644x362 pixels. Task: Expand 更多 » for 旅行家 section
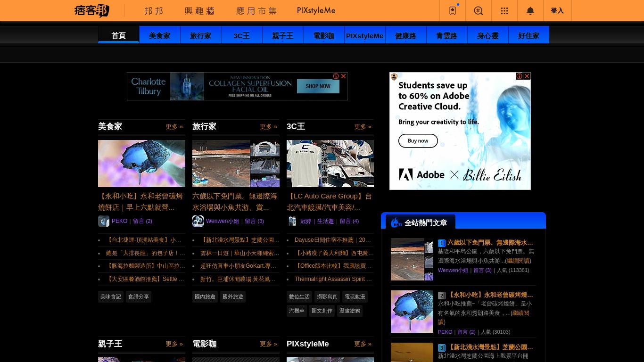coord(268,127)
